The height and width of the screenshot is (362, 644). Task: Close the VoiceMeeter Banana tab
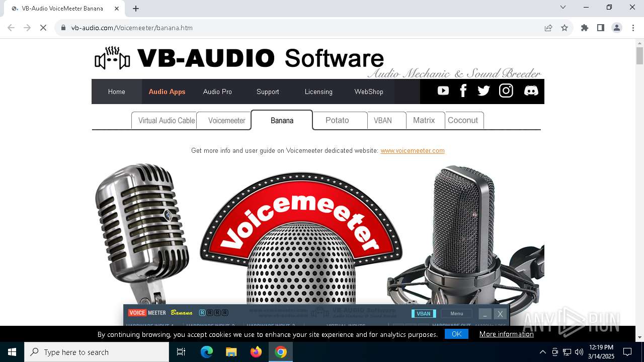[117, 8]
